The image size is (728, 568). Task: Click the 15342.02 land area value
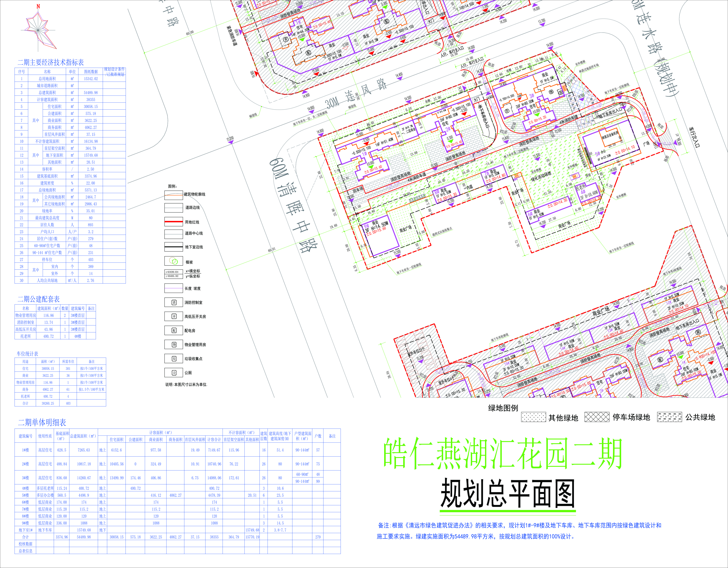pos(91,79)
